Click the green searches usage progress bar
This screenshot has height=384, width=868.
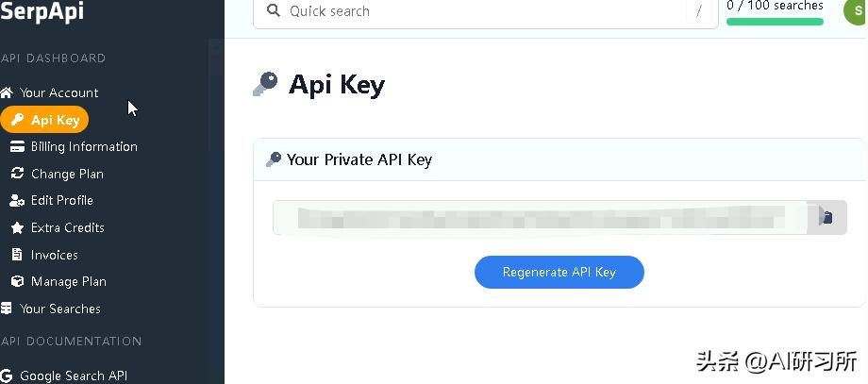click(x=774, y=22)
